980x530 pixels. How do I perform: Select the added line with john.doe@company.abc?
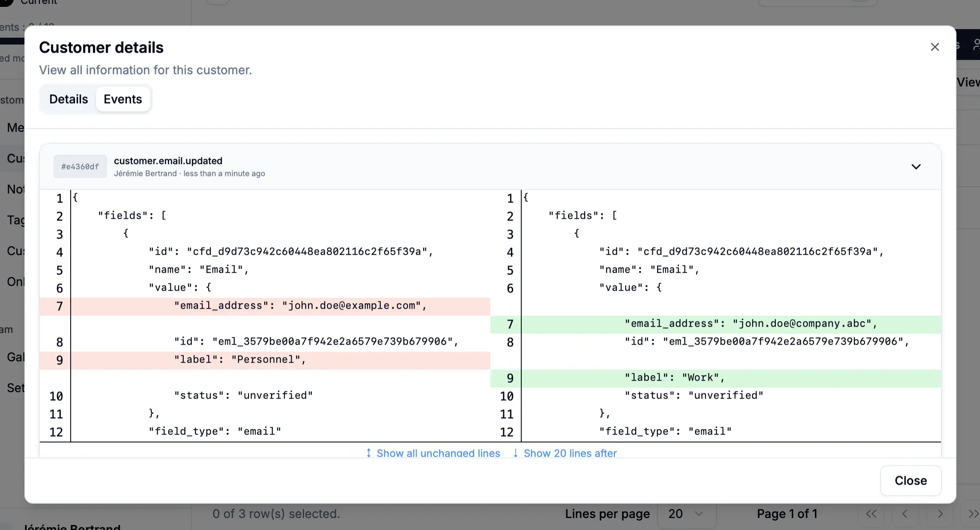(750, 324)
